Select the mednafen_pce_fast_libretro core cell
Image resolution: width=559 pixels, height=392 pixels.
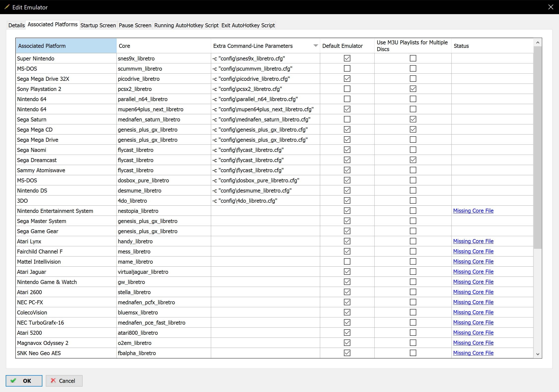164,323
